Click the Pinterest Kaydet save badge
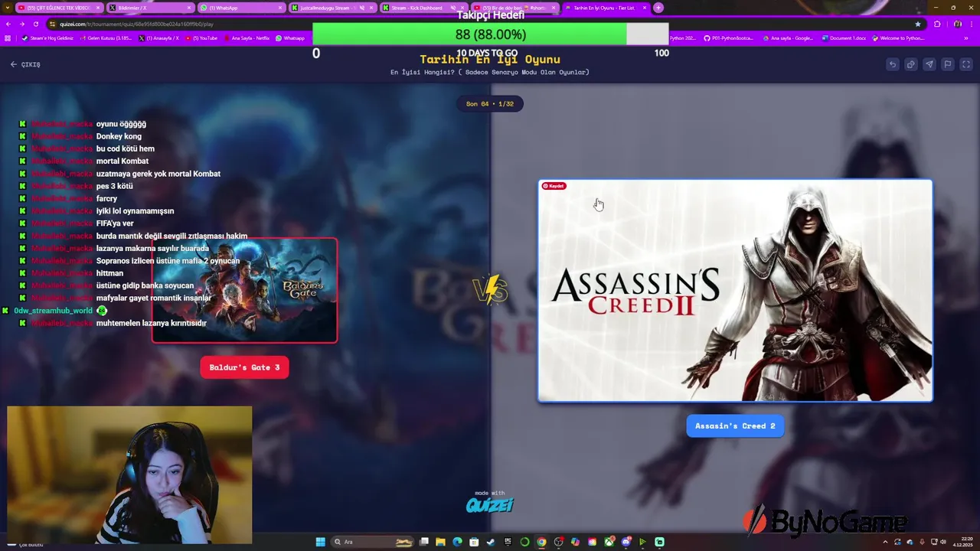 [554, 186]
